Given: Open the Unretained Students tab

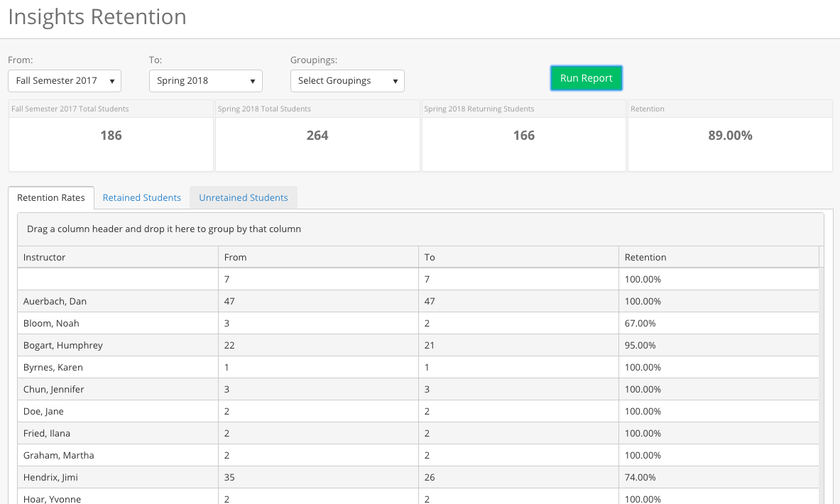Looking at the screenshot, I should (243, 198).
